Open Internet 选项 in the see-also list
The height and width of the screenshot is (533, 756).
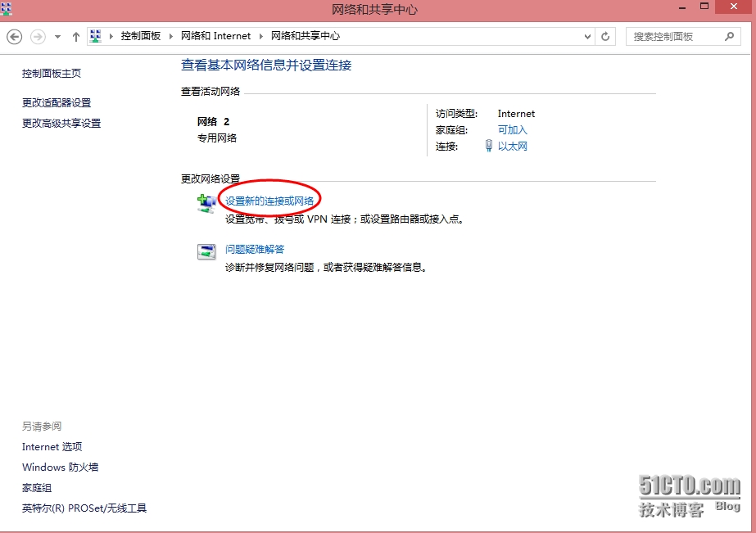point(52,447)
